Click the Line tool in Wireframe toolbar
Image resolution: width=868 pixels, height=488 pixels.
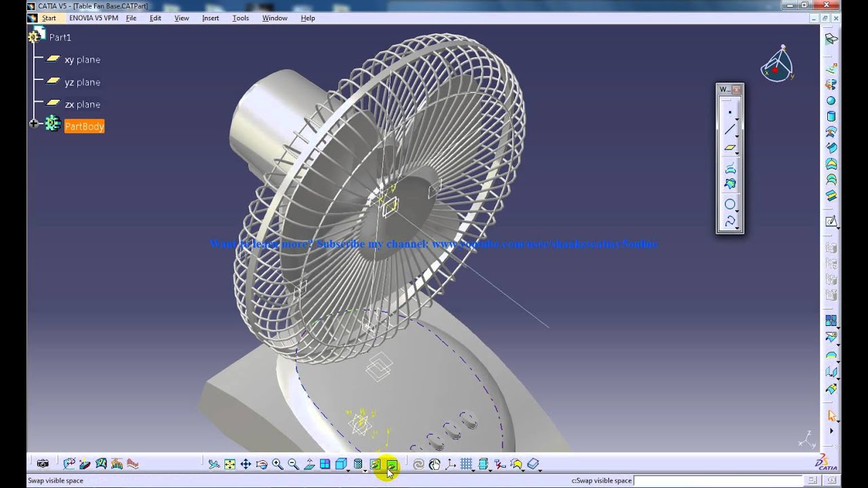coord(730,129)
